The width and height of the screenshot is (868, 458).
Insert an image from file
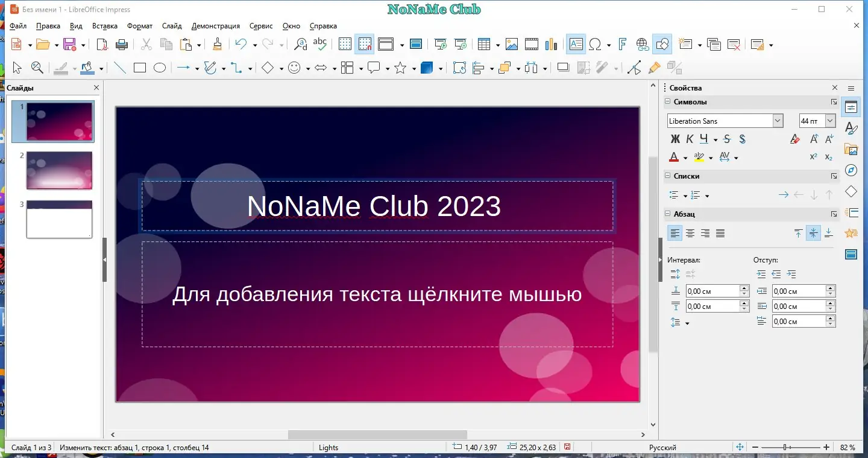click(x=512, y=44)
